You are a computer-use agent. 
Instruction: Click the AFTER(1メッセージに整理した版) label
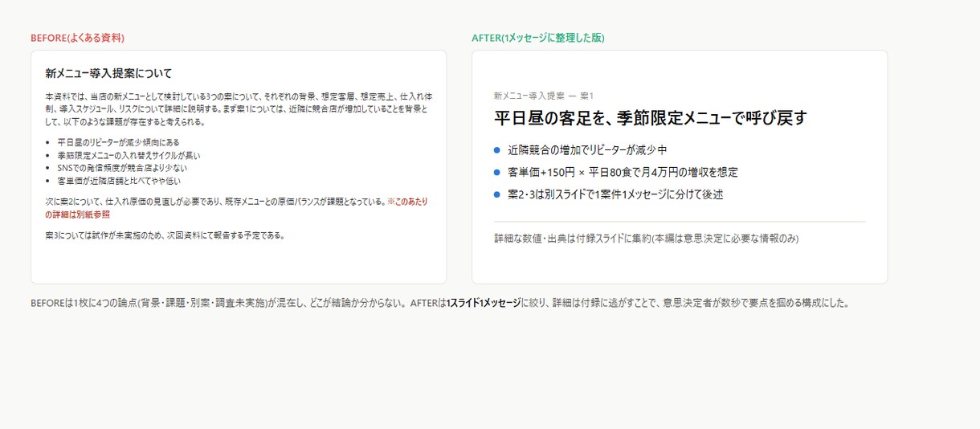point(537,38)
